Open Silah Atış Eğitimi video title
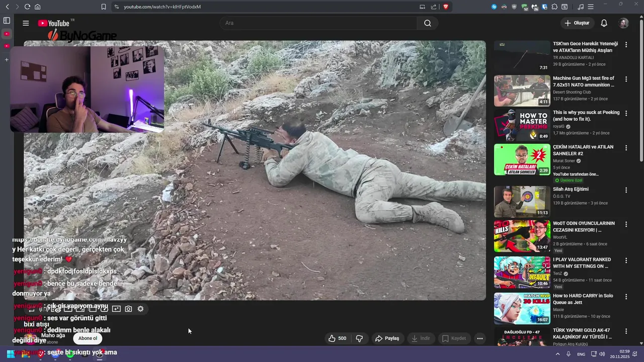644x362 pixels. click(x=571, y=189)
